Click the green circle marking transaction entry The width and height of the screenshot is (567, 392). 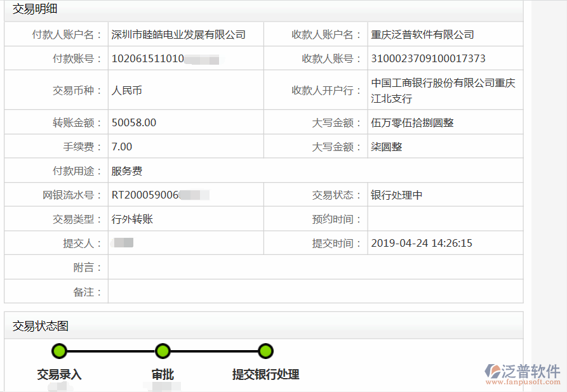[58, 351]
